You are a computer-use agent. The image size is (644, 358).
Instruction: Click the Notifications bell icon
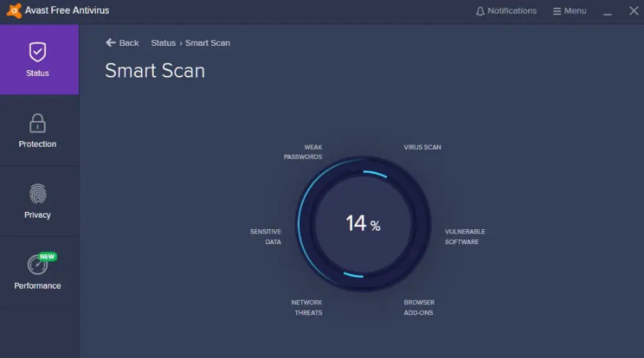pos(479,11)
